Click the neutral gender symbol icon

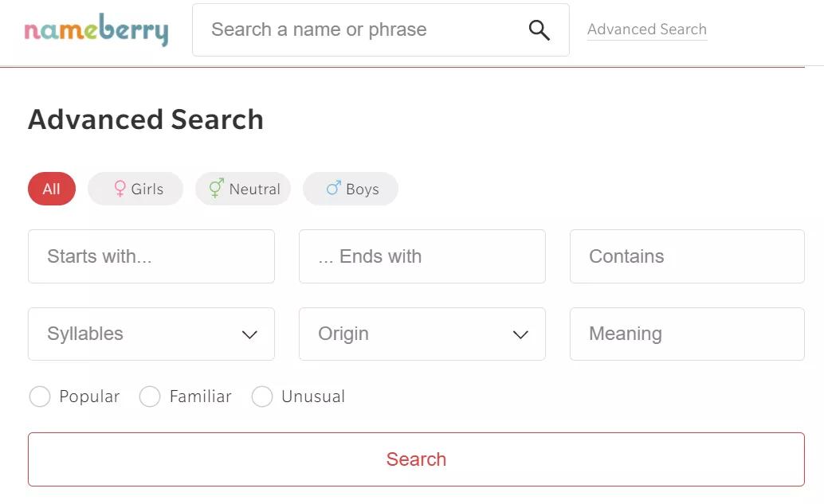coord(216,189)
